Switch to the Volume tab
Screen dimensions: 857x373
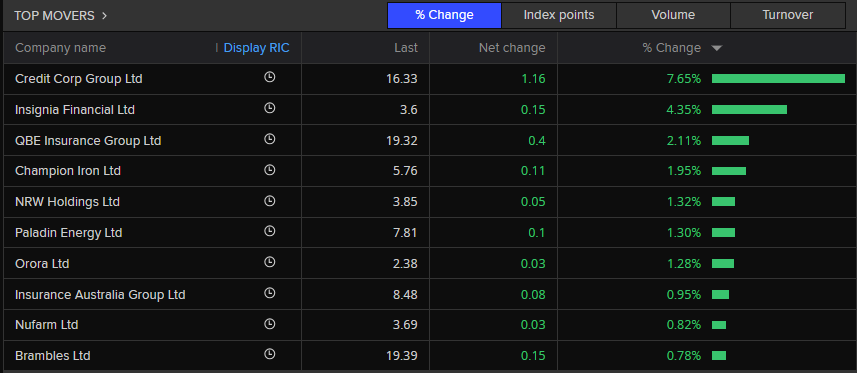point(673,15)
